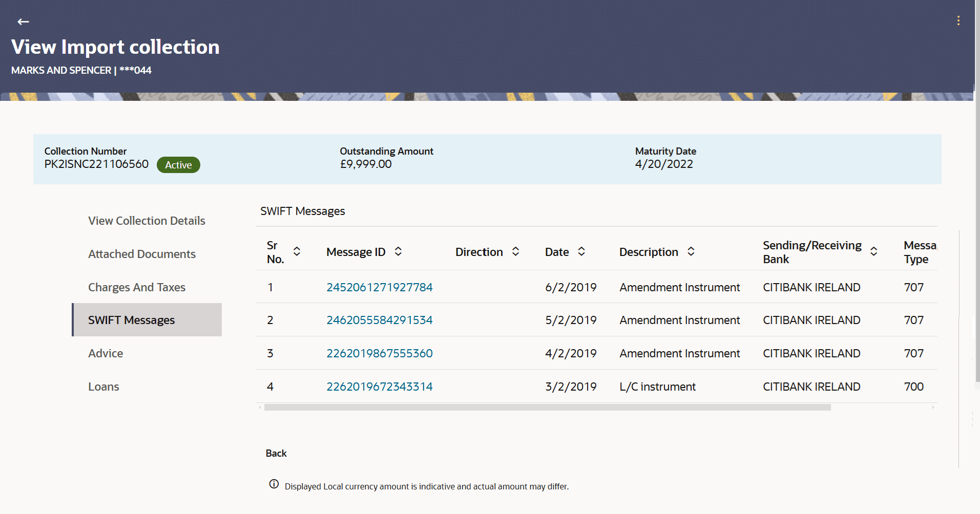Expand the Description sort chevron
Viewport: 980px width, 514px height.
coord(691,251)
